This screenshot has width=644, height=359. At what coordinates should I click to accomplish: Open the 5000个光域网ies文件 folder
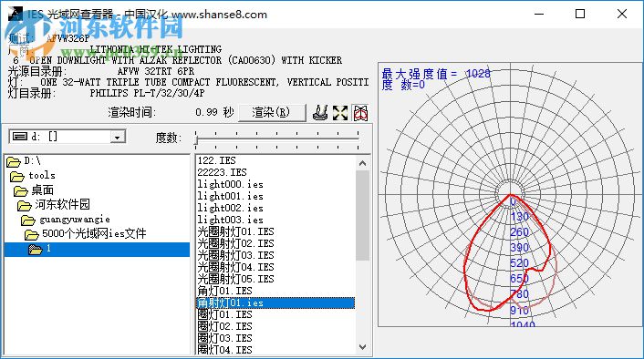pos(86,234)
